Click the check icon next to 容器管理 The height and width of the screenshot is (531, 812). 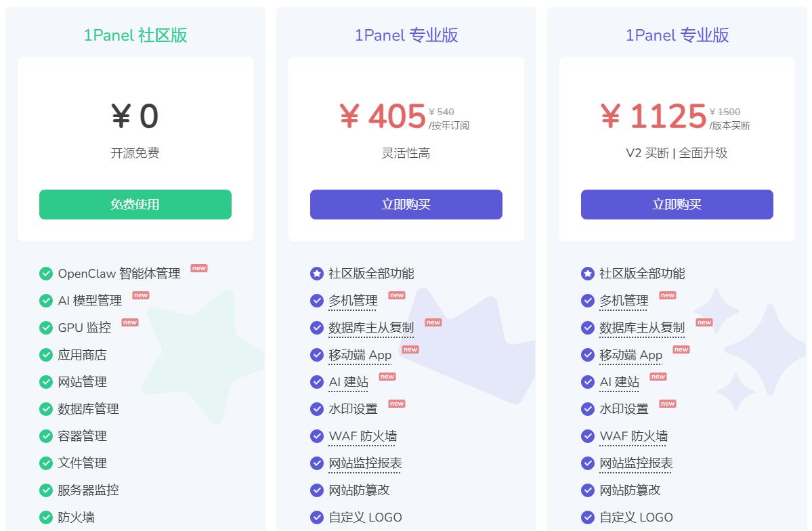click(46, 436)
